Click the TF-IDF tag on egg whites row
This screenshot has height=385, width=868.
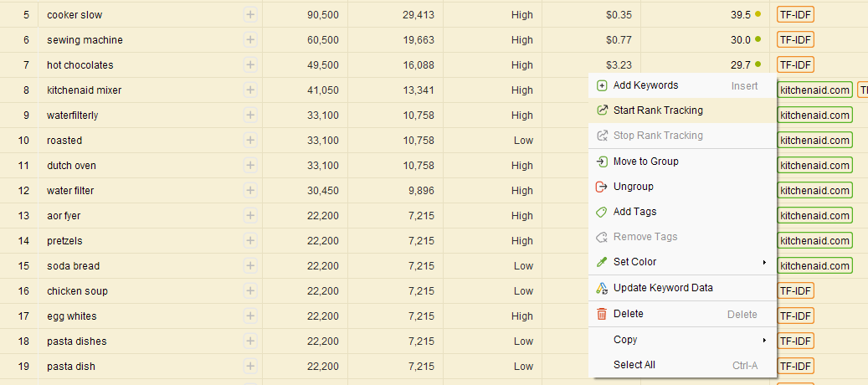point(795,316)
